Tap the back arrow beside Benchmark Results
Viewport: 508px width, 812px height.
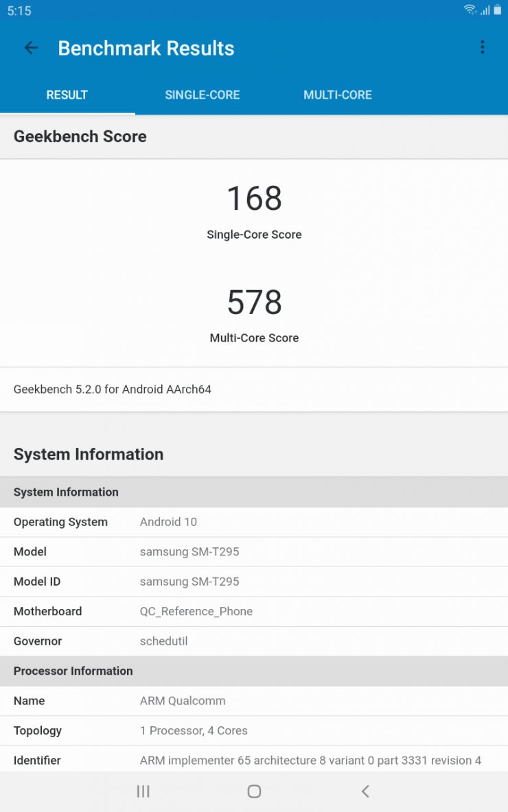[31, 48]
